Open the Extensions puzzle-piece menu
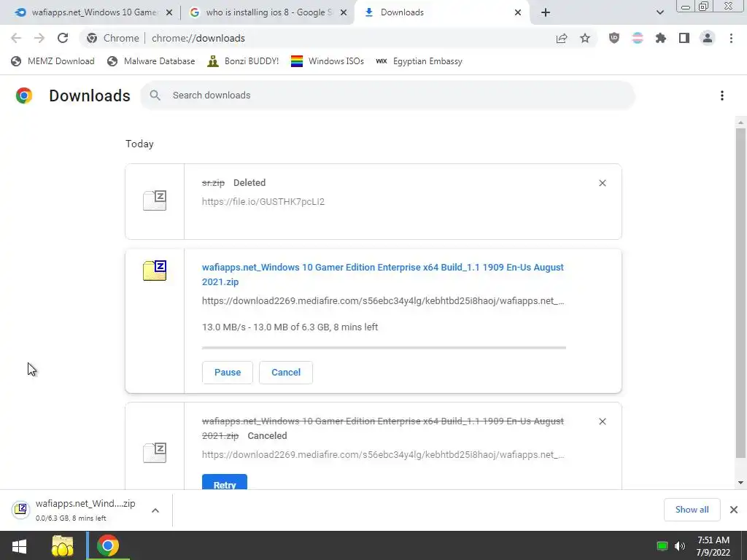This screenshot has width=747, height=560. (x=661, y=38)
